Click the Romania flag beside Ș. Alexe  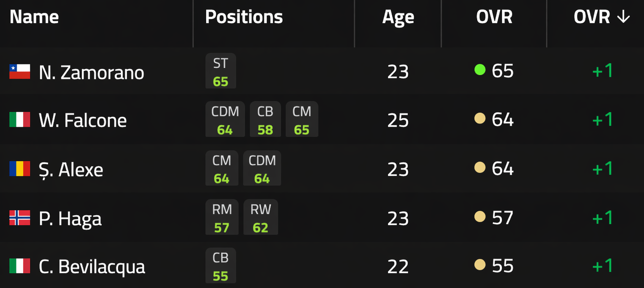(20, 169)
